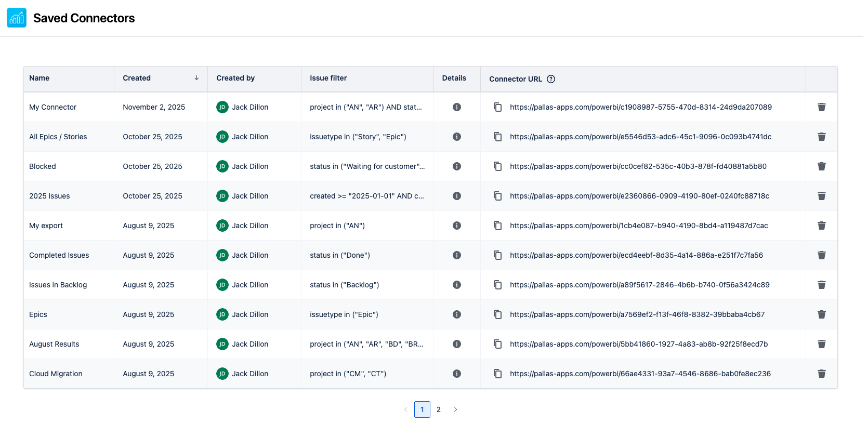Show details info for Blocked connector
The width and height of the screenshot is (868, 423).
click(457, 166)
